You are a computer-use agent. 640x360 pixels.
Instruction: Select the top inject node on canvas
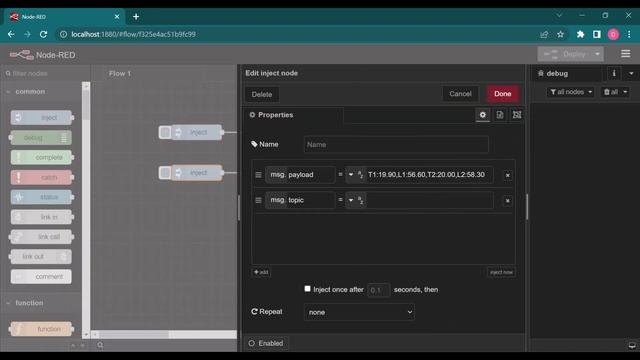198,132
